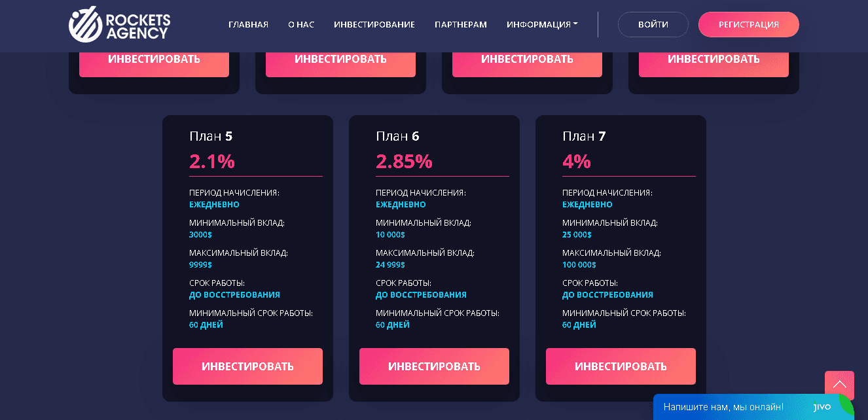This screenshot has width=868, height=420.
Task: Click the Jivo chat logo icon
Action: tap(822, 407)
